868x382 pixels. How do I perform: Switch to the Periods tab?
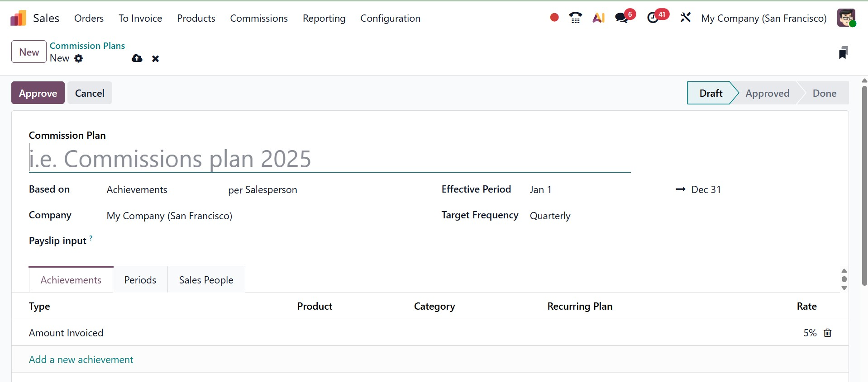click(140, 280)
